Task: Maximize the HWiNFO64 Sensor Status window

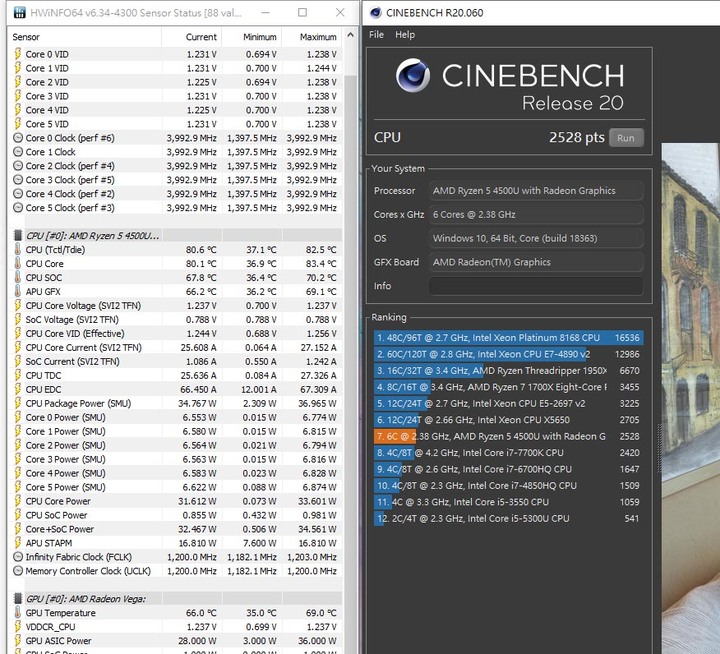Action: (302, 12)
